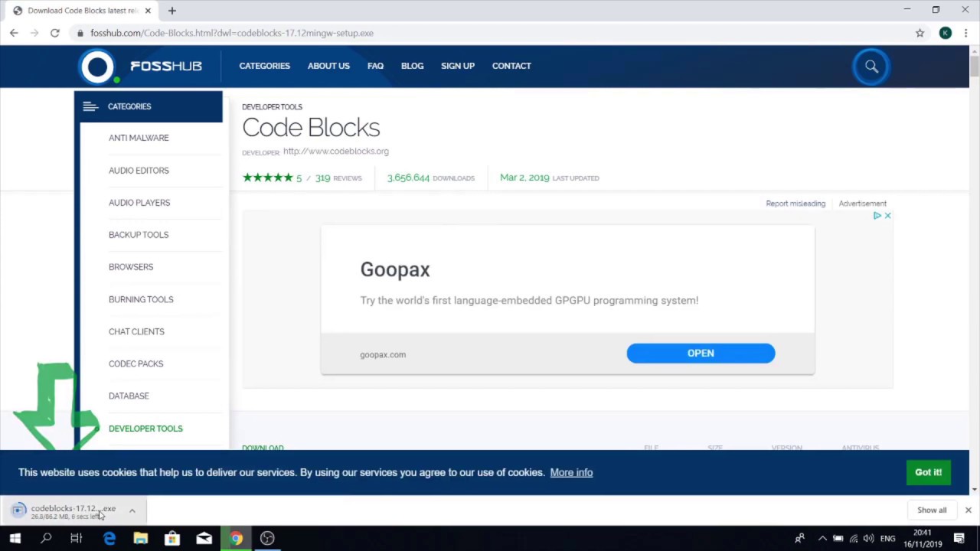
Task: Bookmark this page with the star icon
Action: [920, 33]
